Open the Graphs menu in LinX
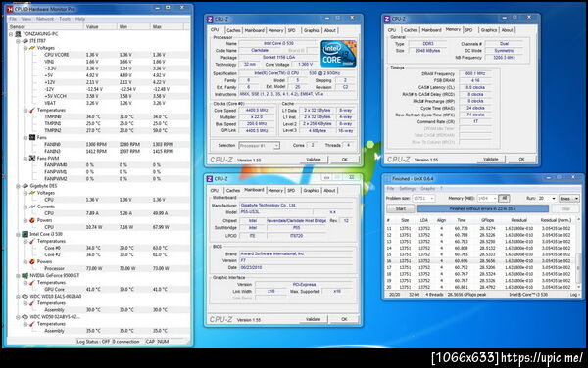This screenshot has height=368, width=588. coord(427,188)
